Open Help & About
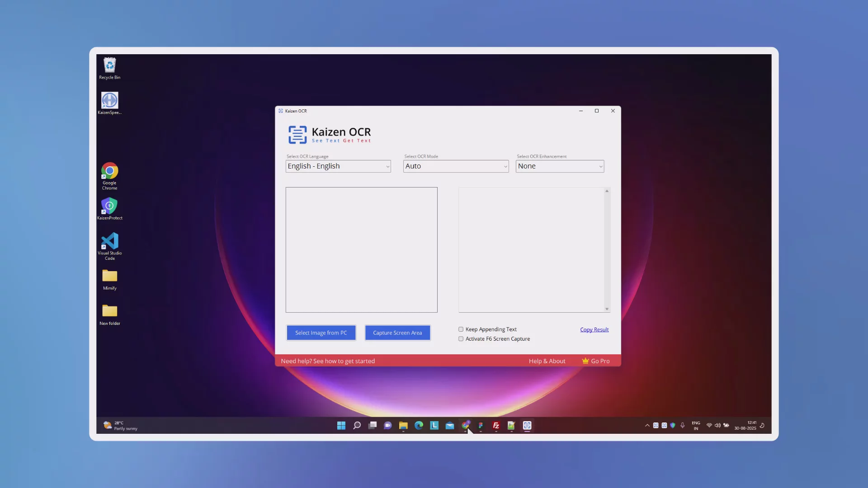This screenshot has width=868, height=488. click(547, 361)
